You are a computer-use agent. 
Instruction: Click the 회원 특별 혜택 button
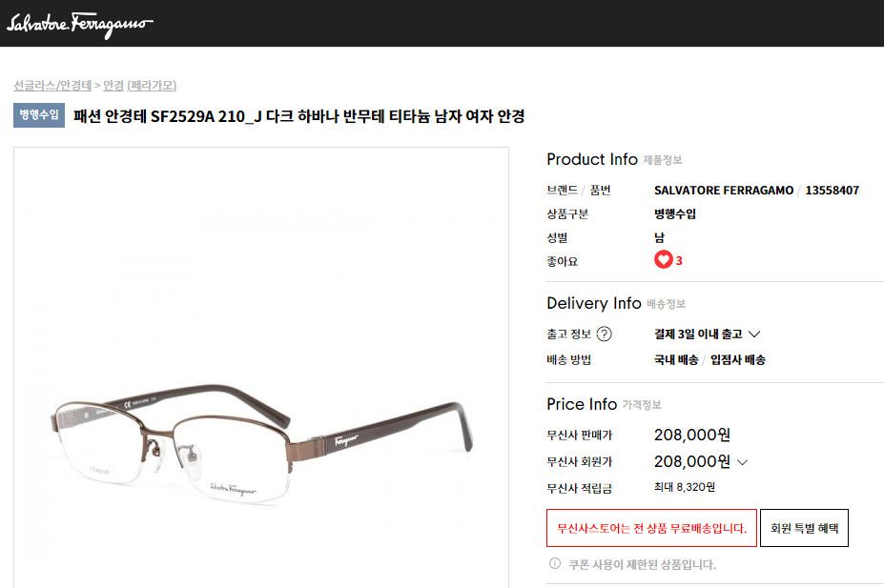click(x=804, y=528)
